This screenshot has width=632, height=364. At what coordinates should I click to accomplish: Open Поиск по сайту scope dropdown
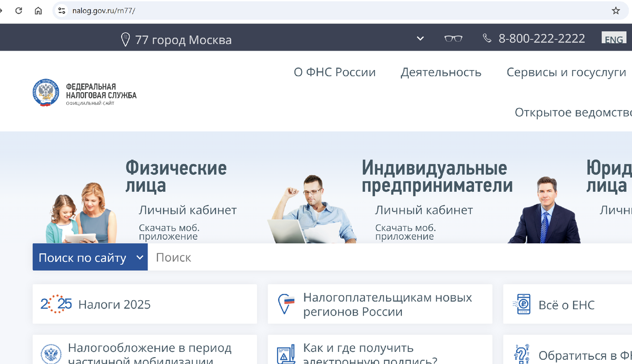coord(90,257)
